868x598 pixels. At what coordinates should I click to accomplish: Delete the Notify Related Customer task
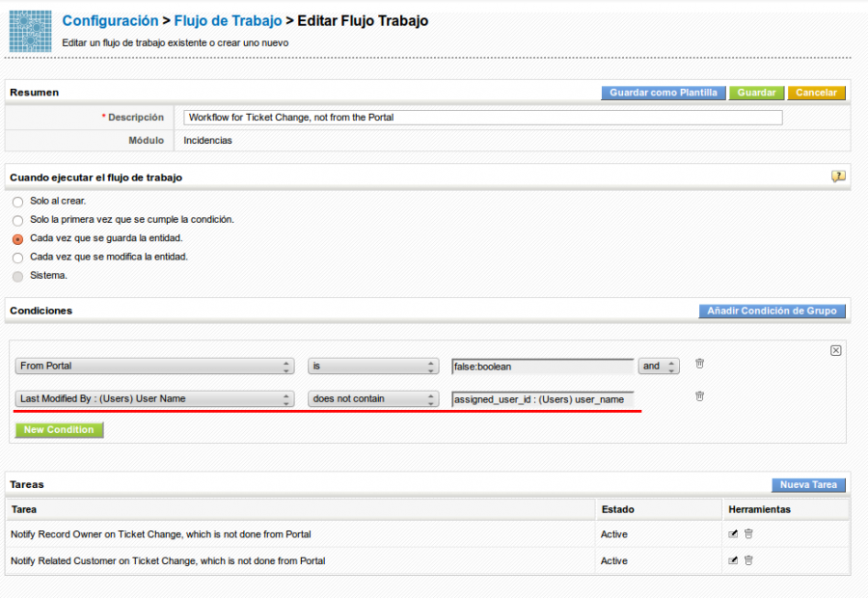click(x=748, y=560)
